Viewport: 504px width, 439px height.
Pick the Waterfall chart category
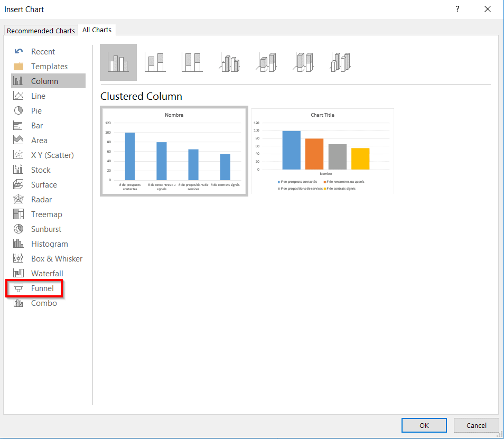pyautogui.click(x=46, y=274)
